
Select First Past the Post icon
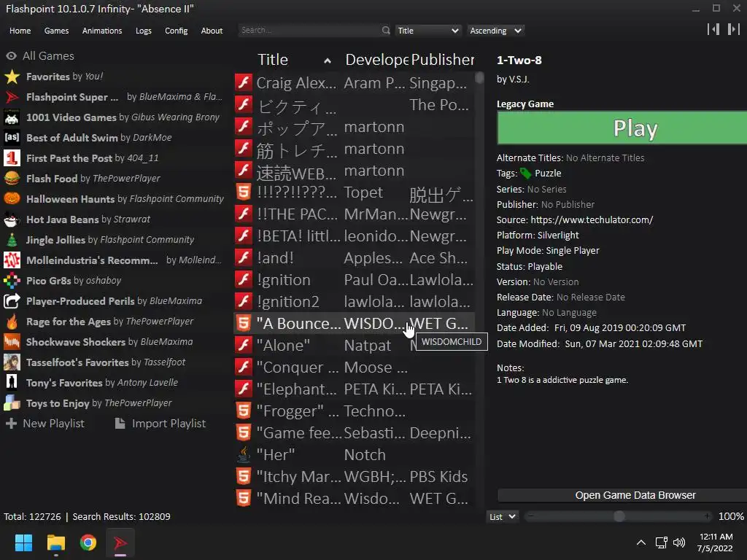point(12,158)
